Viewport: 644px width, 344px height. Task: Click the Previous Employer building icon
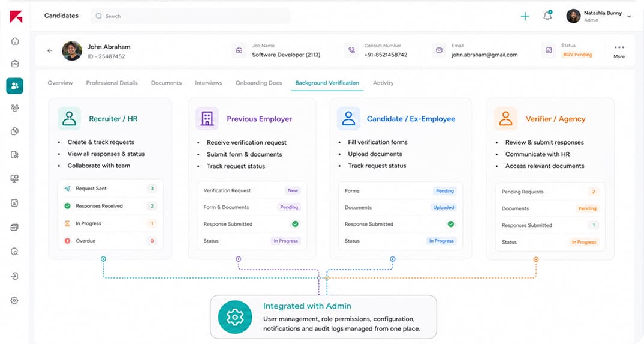pyautogui.click(x=207, y=119)
